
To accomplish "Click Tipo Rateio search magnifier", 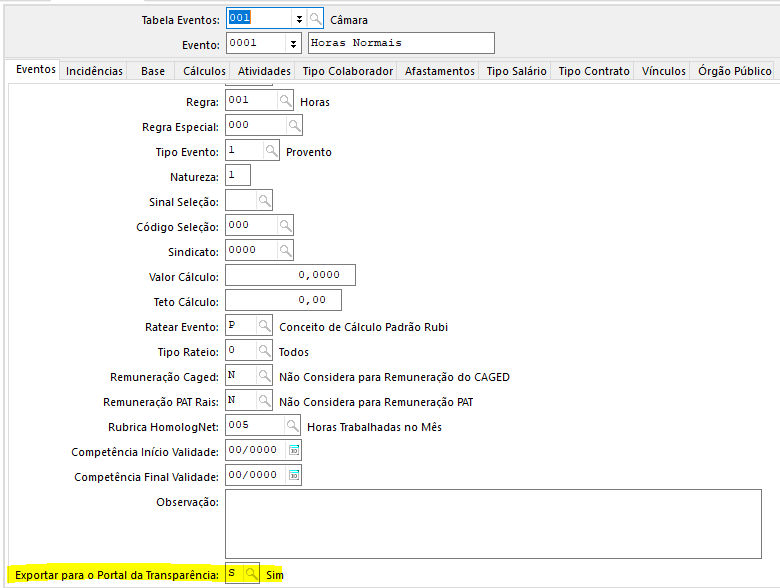I will [264, 350].
